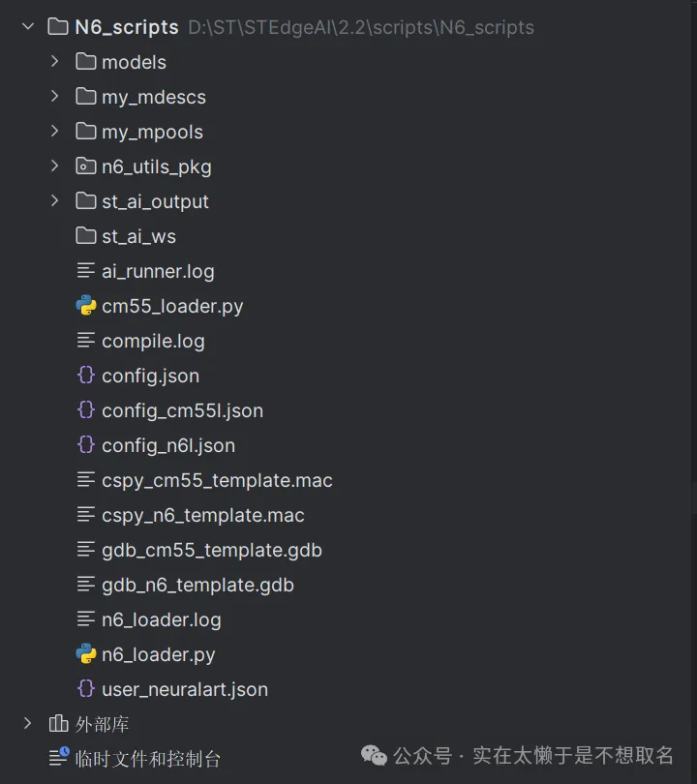
Task: Expand the my_mpools folder chevron
Action: coord(55,132)
